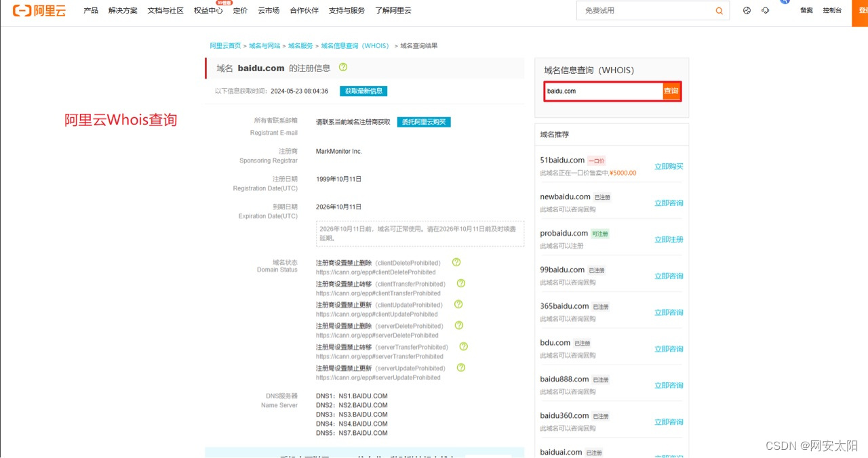Open the 支持与服务 menu

347,11
